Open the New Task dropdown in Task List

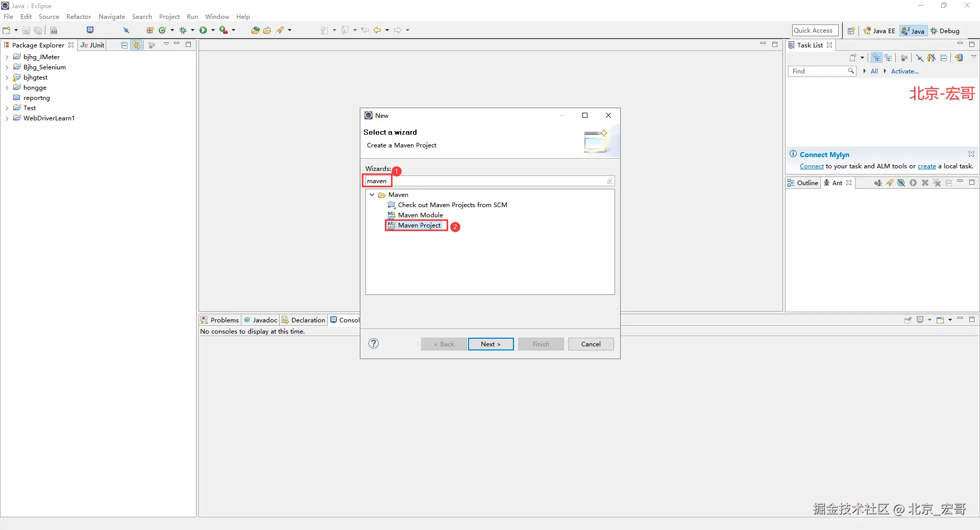click(x=862, y=58)
